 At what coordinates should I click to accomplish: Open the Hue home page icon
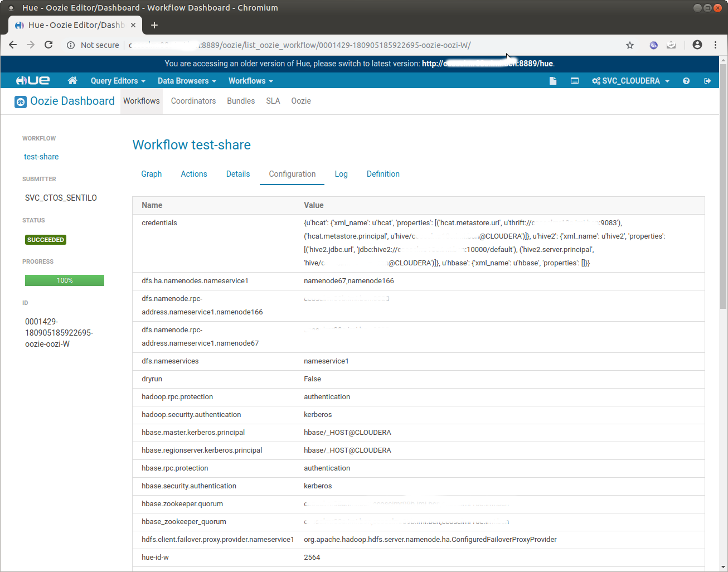[x=72, y=81]
